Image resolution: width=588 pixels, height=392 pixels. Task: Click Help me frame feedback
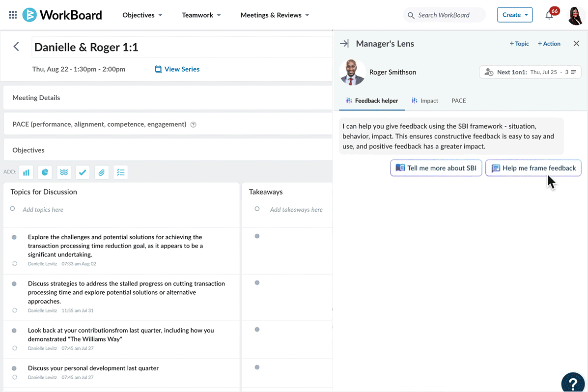533,168
